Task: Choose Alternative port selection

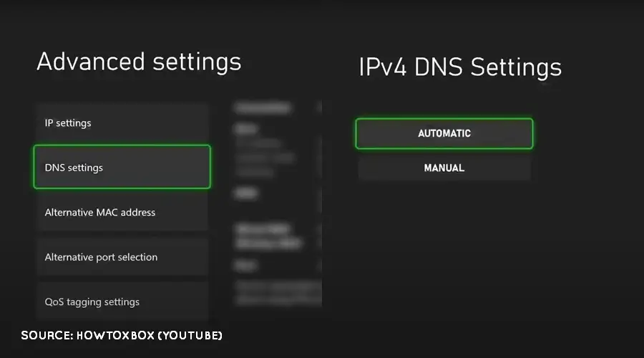Action: point(122,257)
